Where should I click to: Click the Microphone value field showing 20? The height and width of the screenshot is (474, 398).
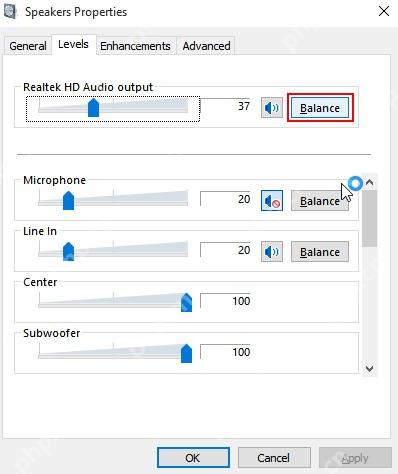tap(225, 199)
